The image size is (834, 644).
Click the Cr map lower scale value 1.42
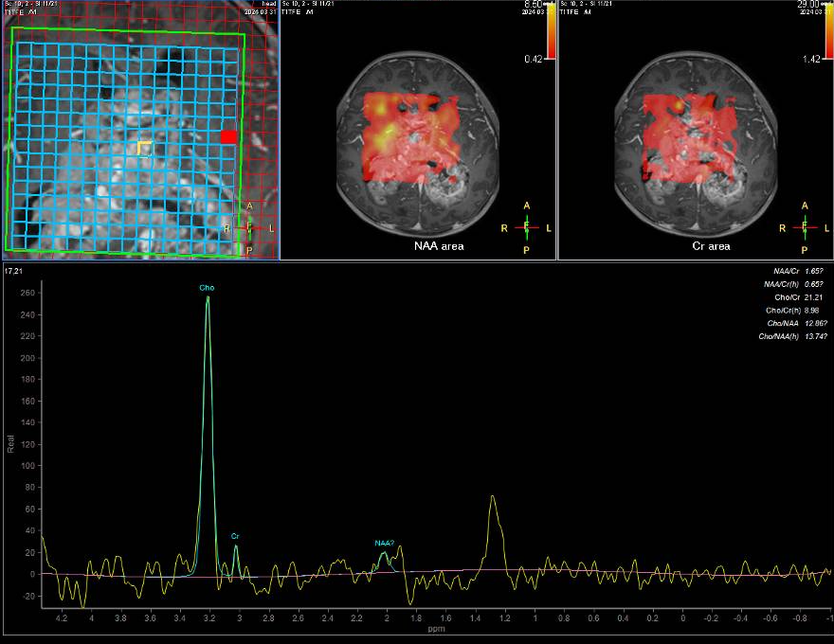811,59
